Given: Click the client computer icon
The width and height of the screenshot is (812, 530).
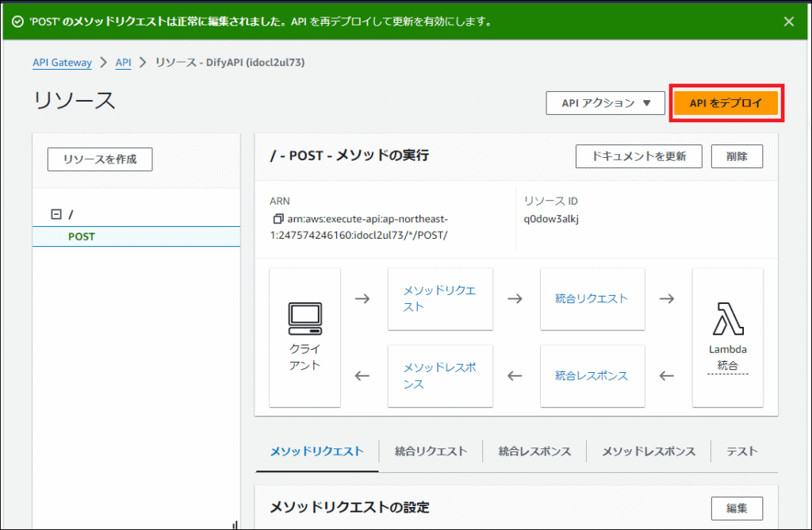Looking at the screenshot, I should (x=304, y=317).
